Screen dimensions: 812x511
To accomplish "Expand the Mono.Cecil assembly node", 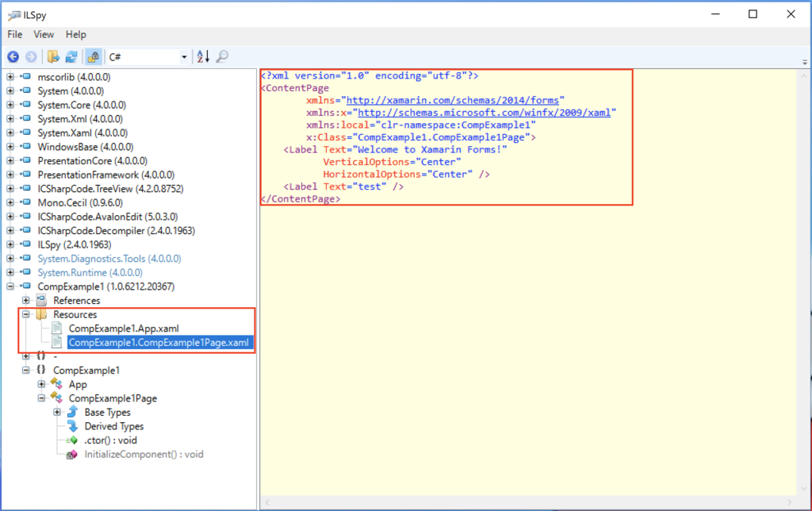I will tap(10, 202).
